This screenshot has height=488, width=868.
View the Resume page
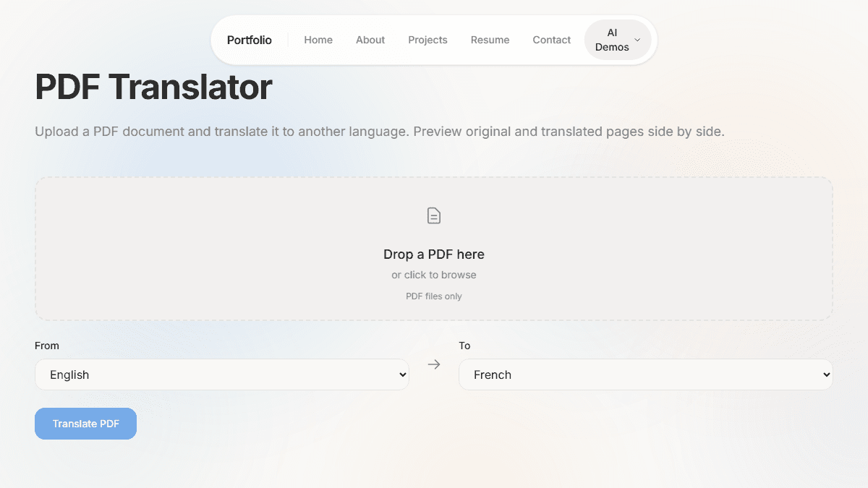(490, 40)
